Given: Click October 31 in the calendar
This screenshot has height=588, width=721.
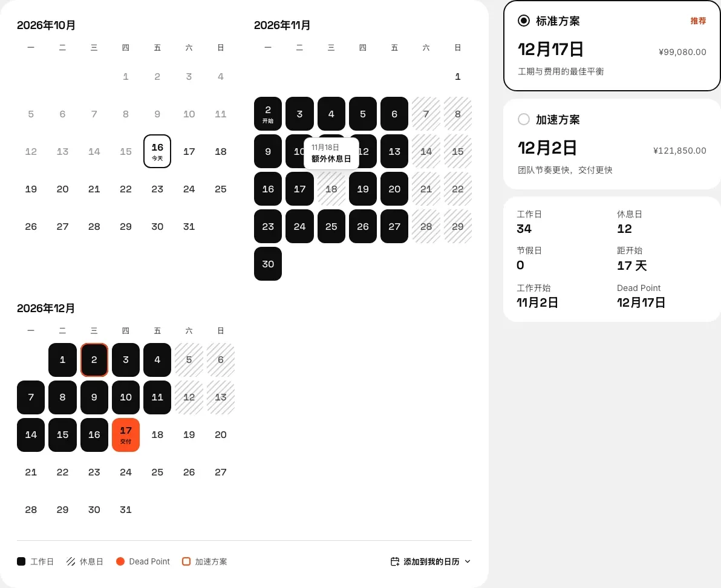Looking at the screenshot, I should pyautogui.click(x=189, y=226).
